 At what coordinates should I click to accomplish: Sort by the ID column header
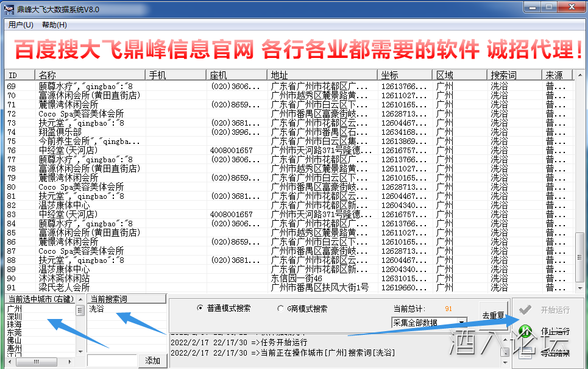click(19, 75)
